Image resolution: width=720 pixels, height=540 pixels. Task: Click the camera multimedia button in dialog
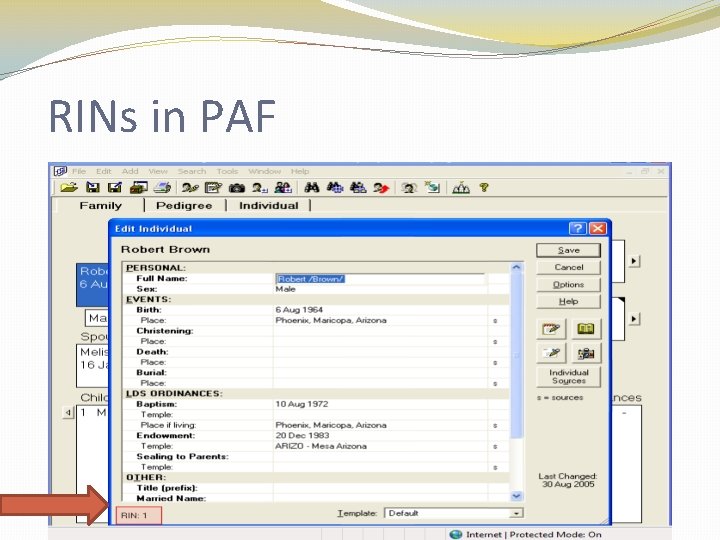point(586,353)
